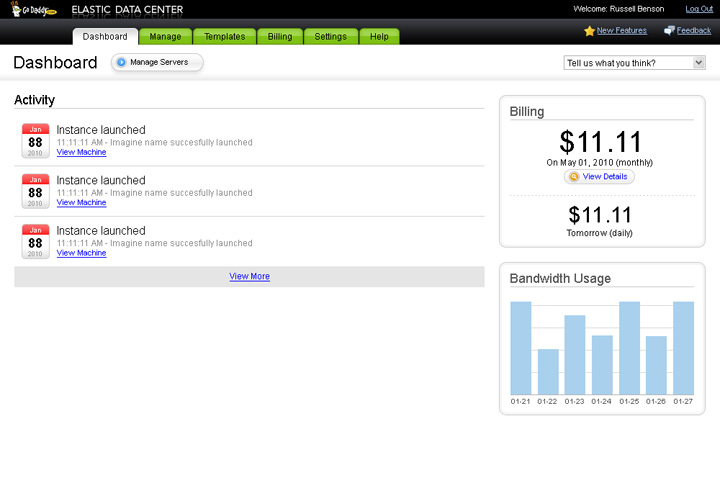Open the Templates tab
This screenshot has width=720, height=501.
[224, 37]
